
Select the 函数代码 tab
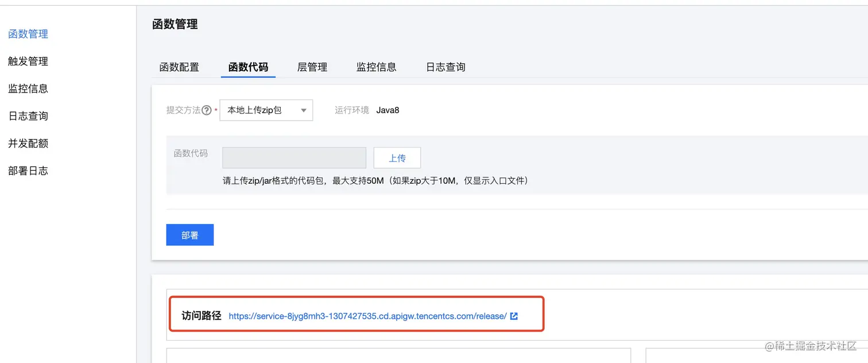[x=248, y=67]
